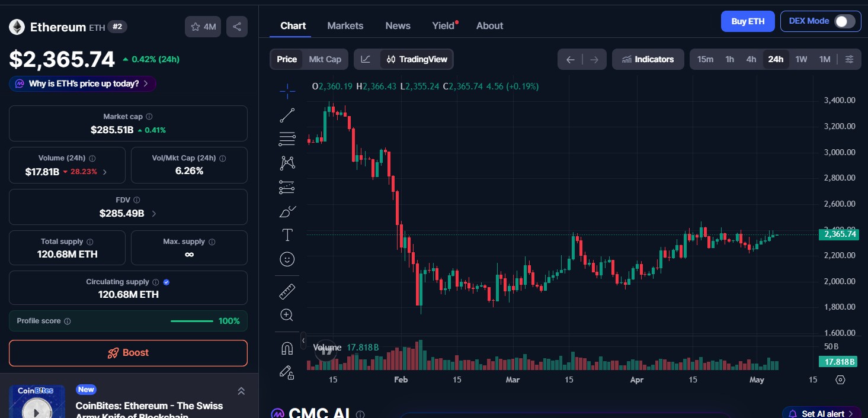Screen dimensions: 868x418
Task: Collapse the drawing toolbar arrow
Action: 303,340
